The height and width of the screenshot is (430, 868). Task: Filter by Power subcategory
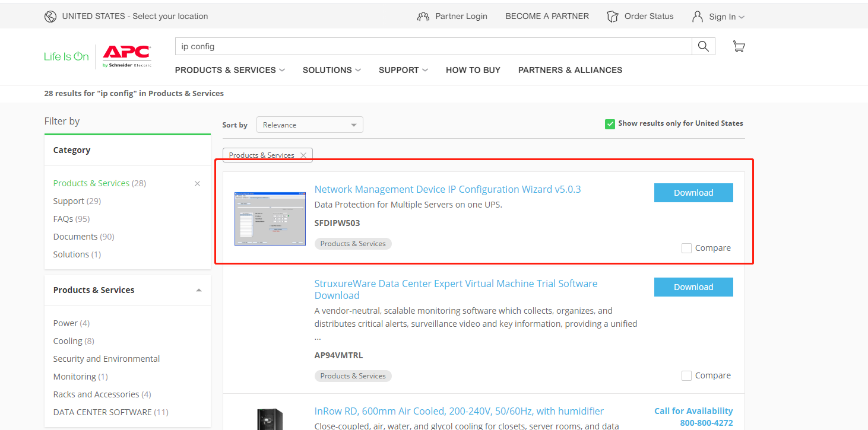pos(71,323)
